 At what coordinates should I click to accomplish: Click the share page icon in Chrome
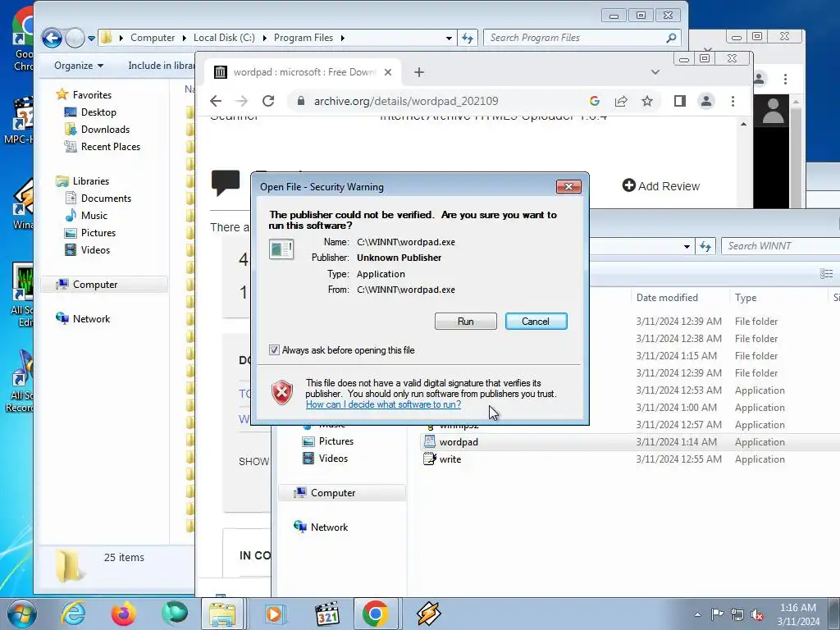(621, 101)
